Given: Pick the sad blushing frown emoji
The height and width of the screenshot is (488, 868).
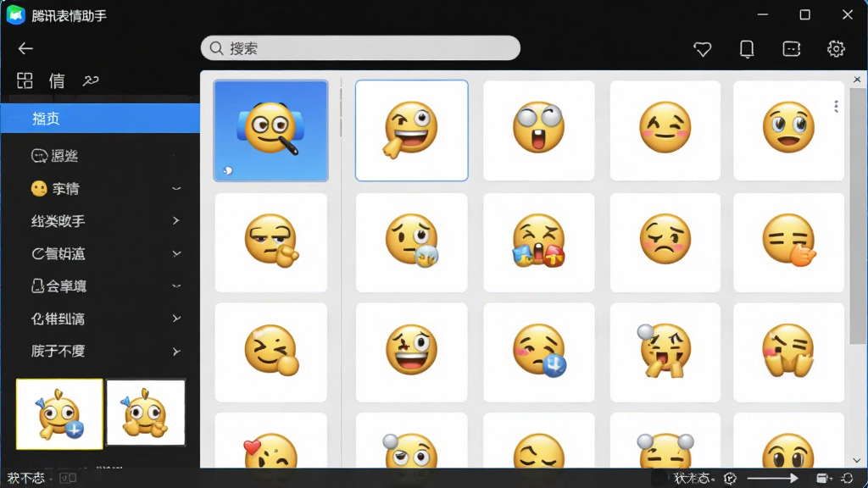Looking at the screenshot, I should tap(665, 242).
